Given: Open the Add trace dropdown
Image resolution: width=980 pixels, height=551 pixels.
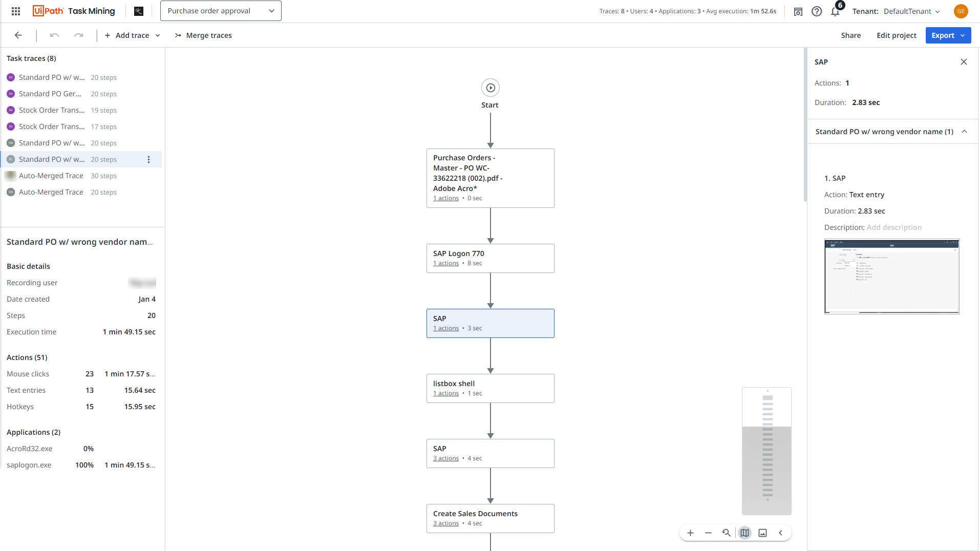Looking at the screenshot, I should tap(133, 35).
